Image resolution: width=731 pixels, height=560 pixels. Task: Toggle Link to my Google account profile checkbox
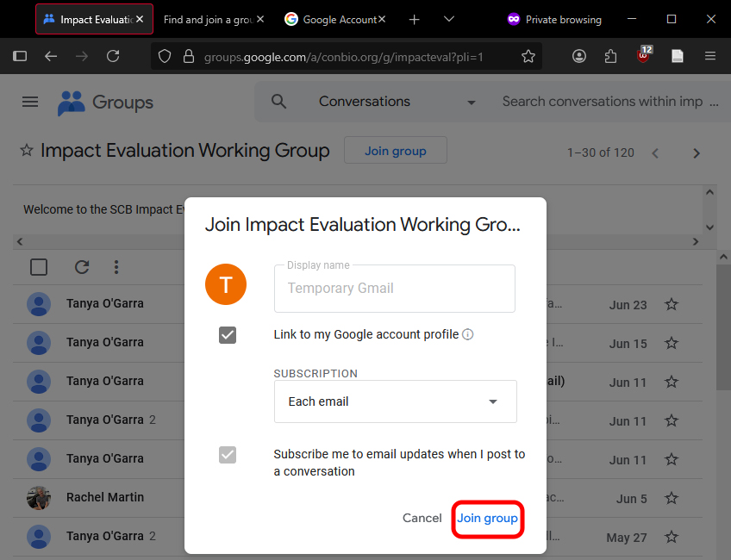coord(228,334)
